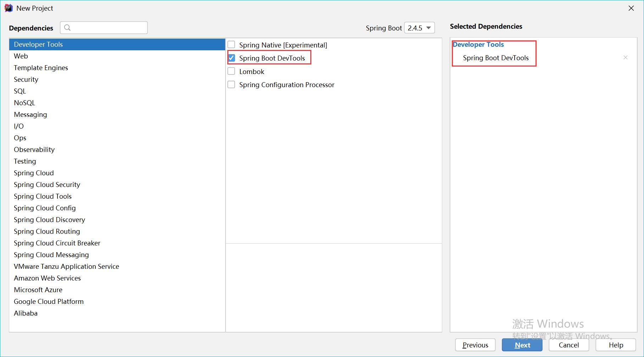Viewport: 644px width, 357px height.
Task: Open Google Cloud Platform category
Action: tap(117, 301)
